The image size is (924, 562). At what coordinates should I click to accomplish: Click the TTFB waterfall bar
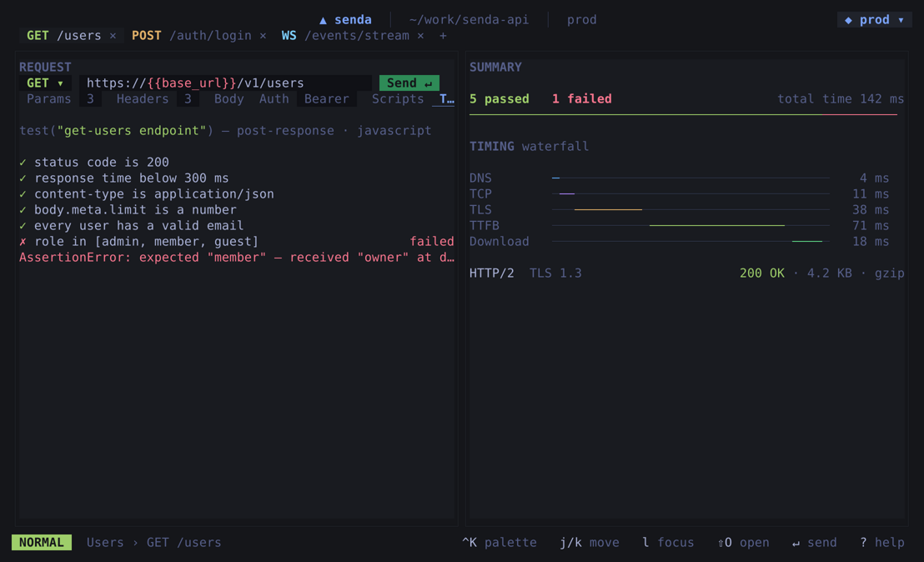[x=716, y=226]
